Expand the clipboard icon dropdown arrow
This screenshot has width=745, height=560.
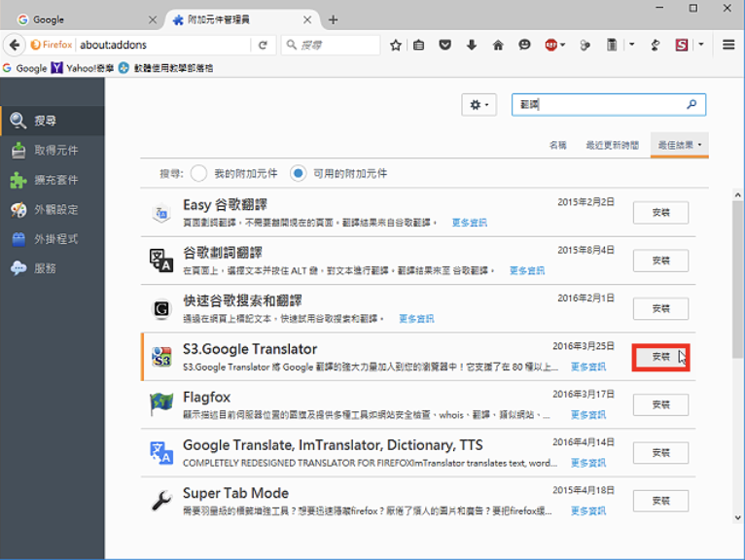[x=631, y=45]
